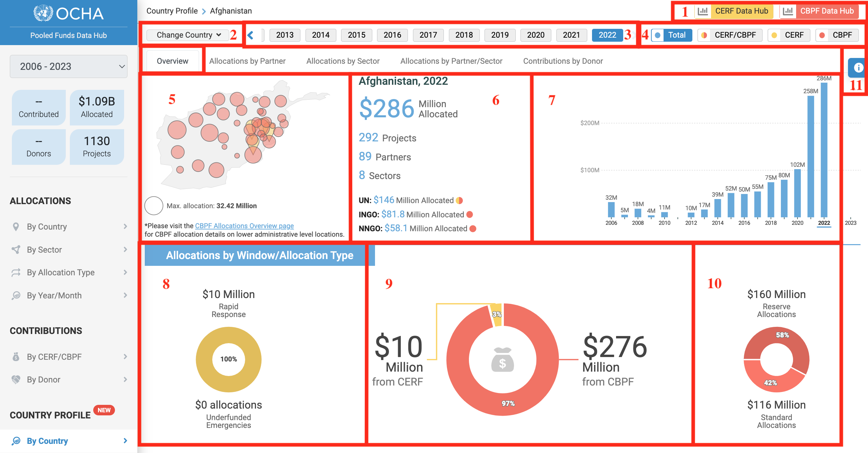Select year 2013
The width and height of the screenshot is (868, 453).
pos(285,35)
